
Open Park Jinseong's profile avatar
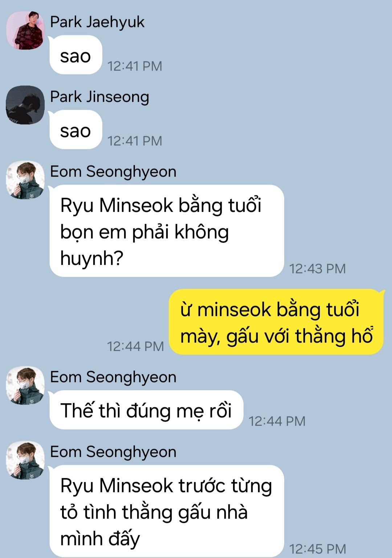tap(25, 105)
